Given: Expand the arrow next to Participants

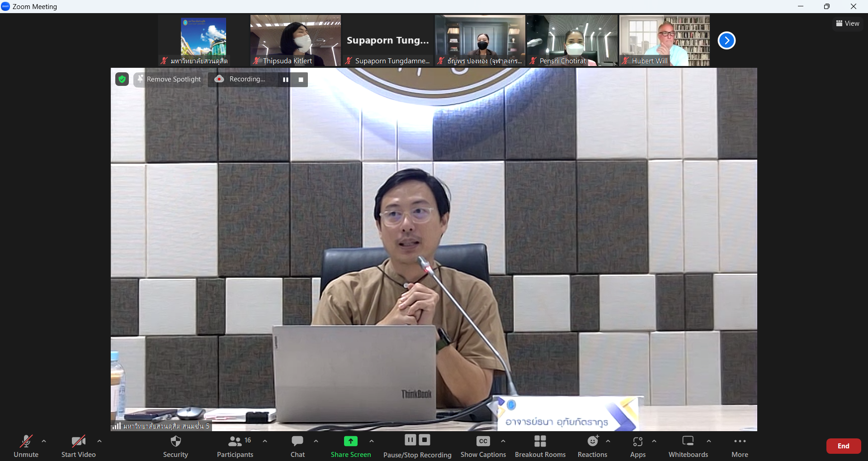Looking at the screenshot, I should pyautogui.click(x=265, y=441).
